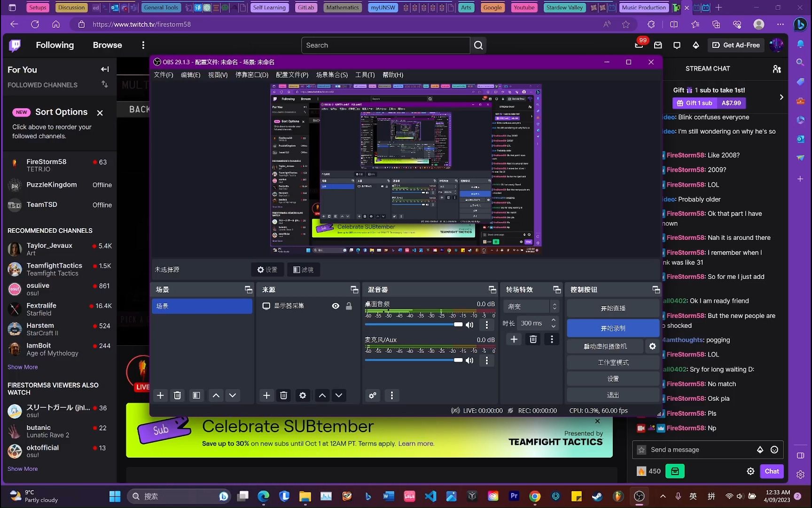Viewport: 812px width, 508px height.
Task: Mute the 麦克风/Aux speaker icon
Action: [x=469, y=360]
